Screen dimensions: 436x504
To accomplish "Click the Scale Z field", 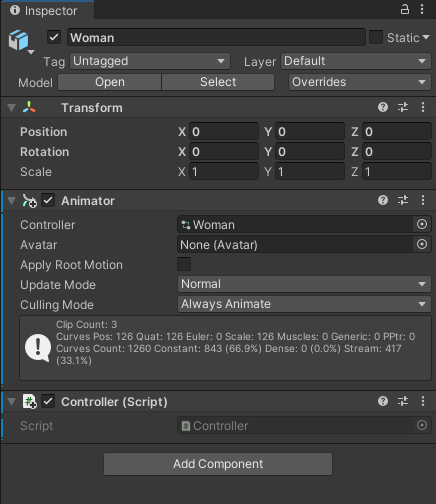I will tap(397, 171).
